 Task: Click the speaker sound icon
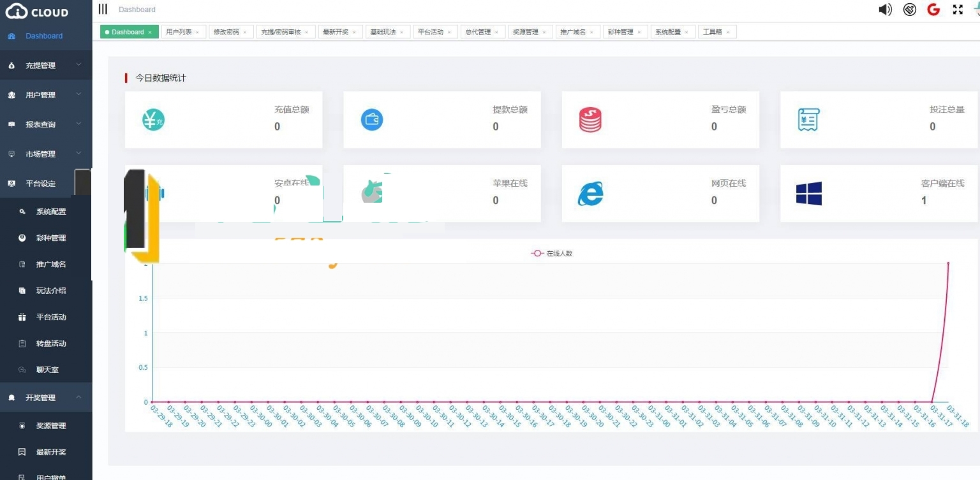click(x=885, y=10)
